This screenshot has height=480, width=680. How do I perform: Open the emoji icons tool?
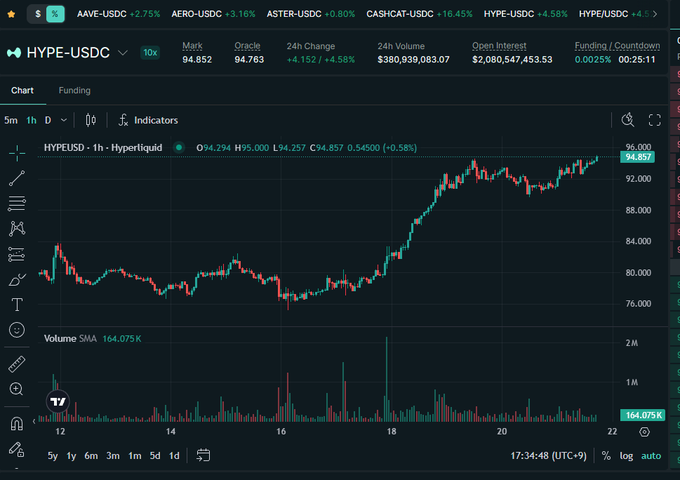pyautogui.click(x=17, y=330)
